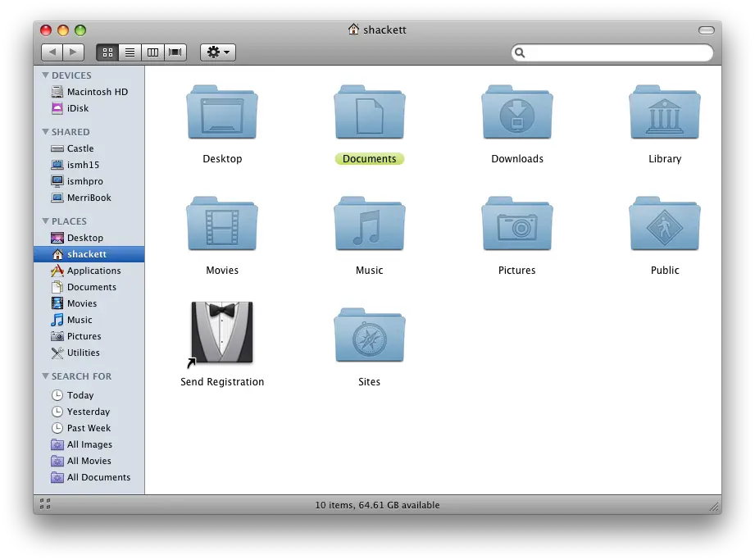Search for files from Past Week
755x560 pixels.
pyautogui.click(x=89, y=427)
